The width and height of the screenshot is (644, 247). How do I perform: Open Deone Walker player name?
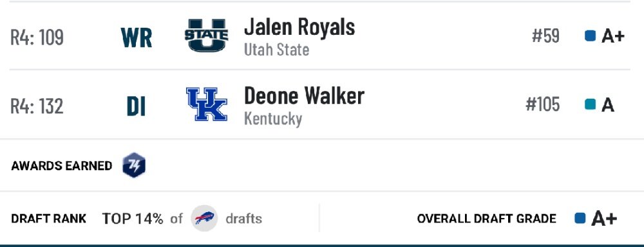tap(304, 95)
